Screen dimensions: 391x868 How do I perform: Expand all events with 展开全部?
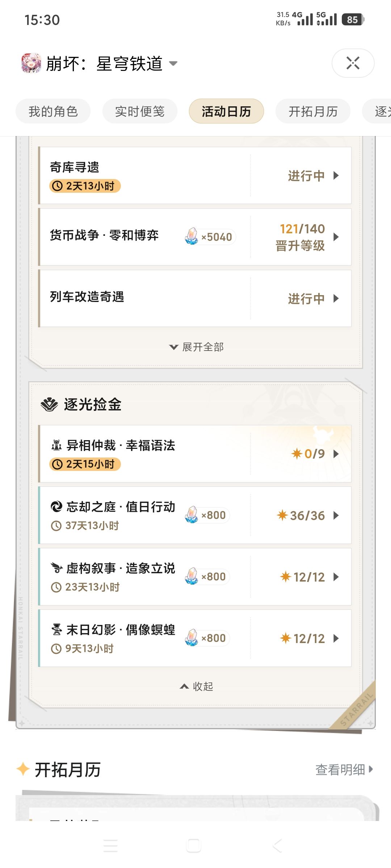197,347
